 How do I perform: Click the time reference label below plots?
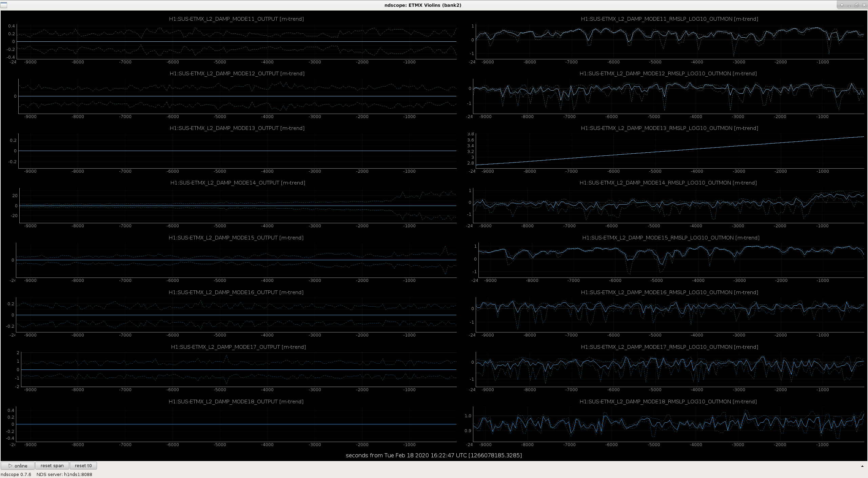point(434,455)
